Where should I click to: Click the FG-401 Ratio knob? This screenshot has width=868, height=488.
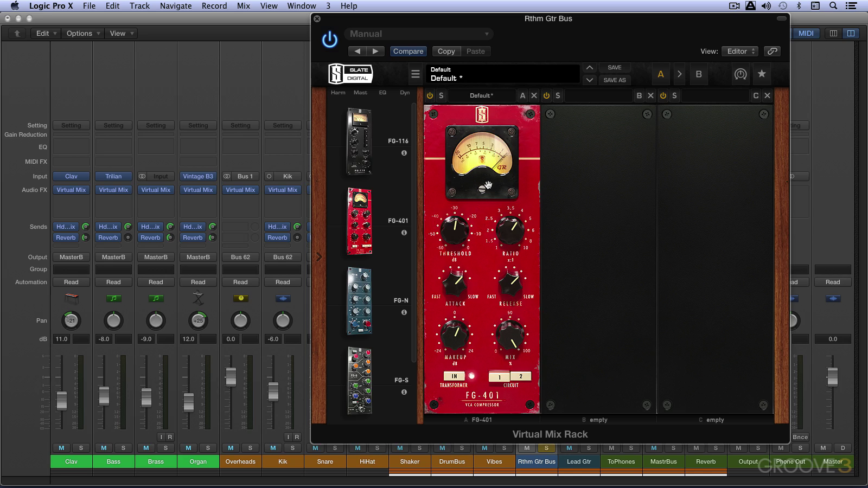pyautogui.click(x=510, y=230)
